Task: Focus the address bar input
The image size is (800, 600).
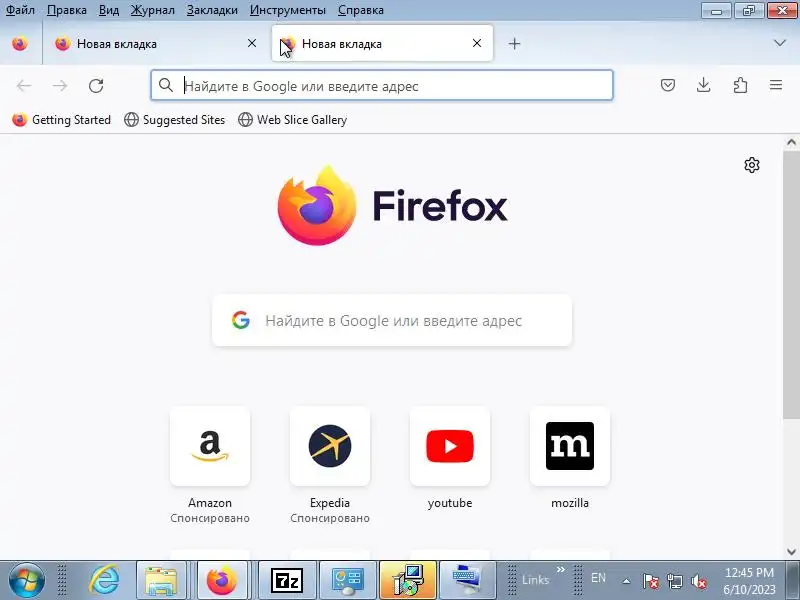Action: 382,85
